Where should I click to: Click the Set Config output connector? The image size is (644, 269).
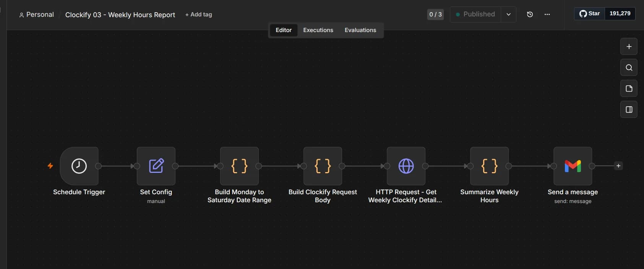coord(175,166)
